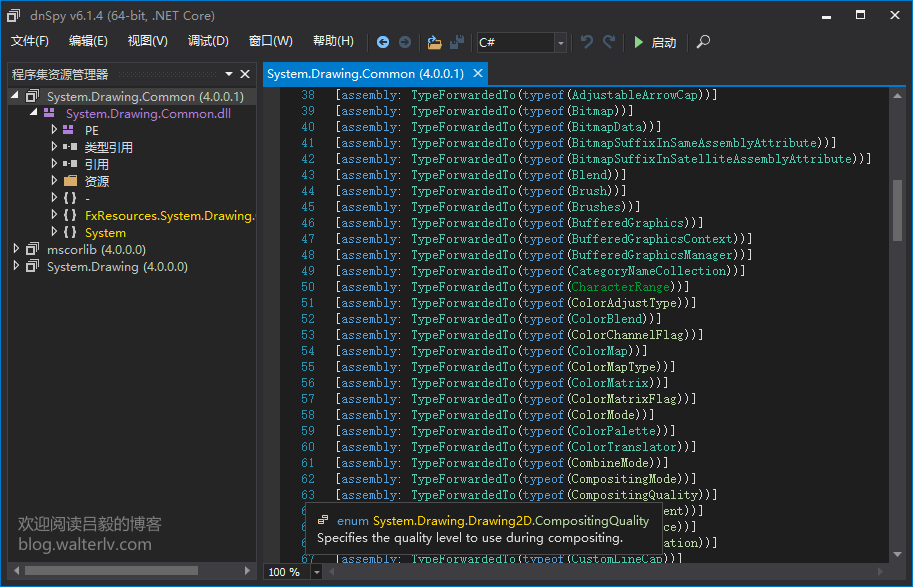Expand the System namespace node
The height and width of the screenshot is (587, 913).
point(54,232)
